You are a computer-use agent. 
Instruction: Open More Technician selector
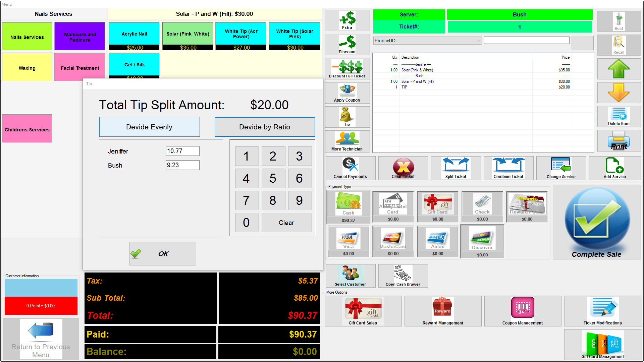click(347, 141)
